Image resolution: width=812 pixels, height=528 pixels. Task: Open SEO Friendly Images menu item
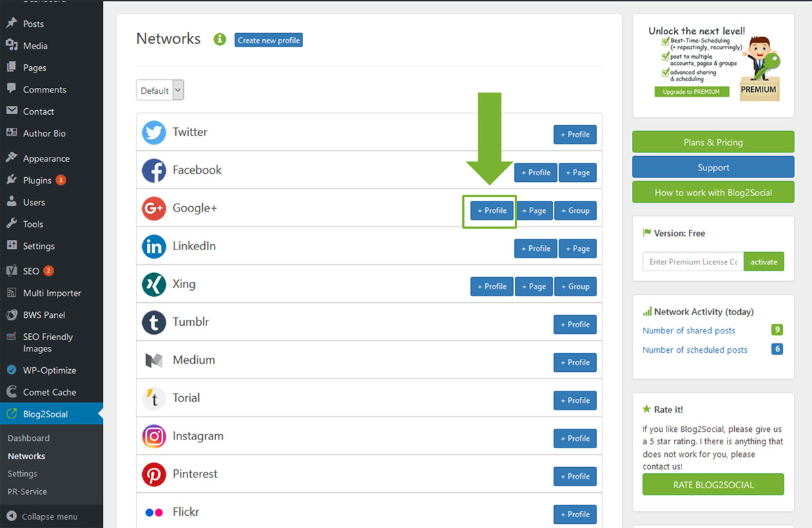click(x=51, y=343)
